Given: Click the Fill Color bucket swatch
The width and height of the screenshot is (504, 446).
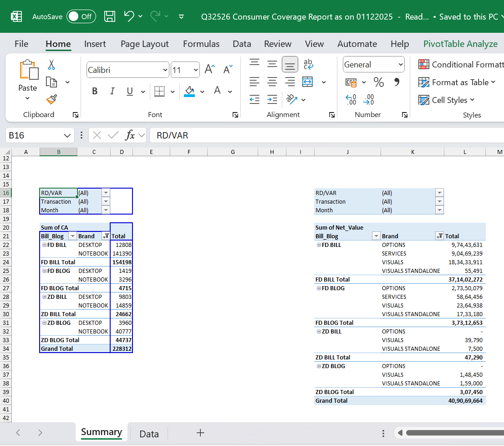Looking at the screenshot, I should pyautogui.click(x=189, y=91).
